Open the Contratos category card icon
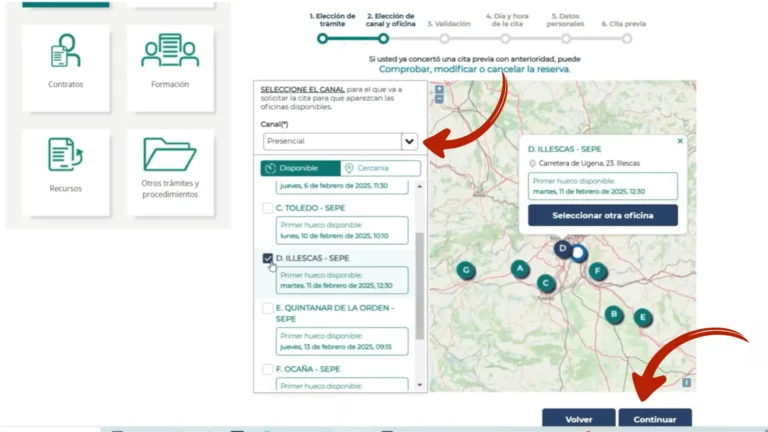The width and height of the screenshot is (768, 432). click(66, 51)
